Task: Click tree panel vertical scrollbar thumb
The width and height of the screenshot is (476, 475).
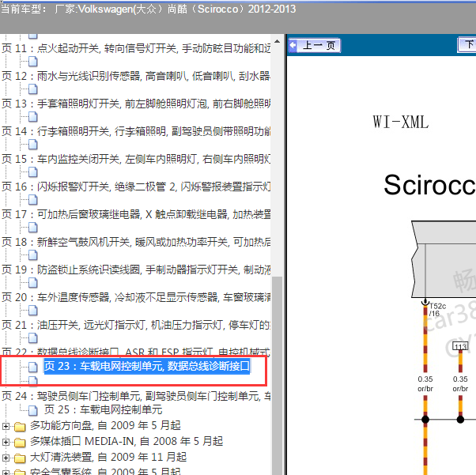Action: (x=277, y=375)
